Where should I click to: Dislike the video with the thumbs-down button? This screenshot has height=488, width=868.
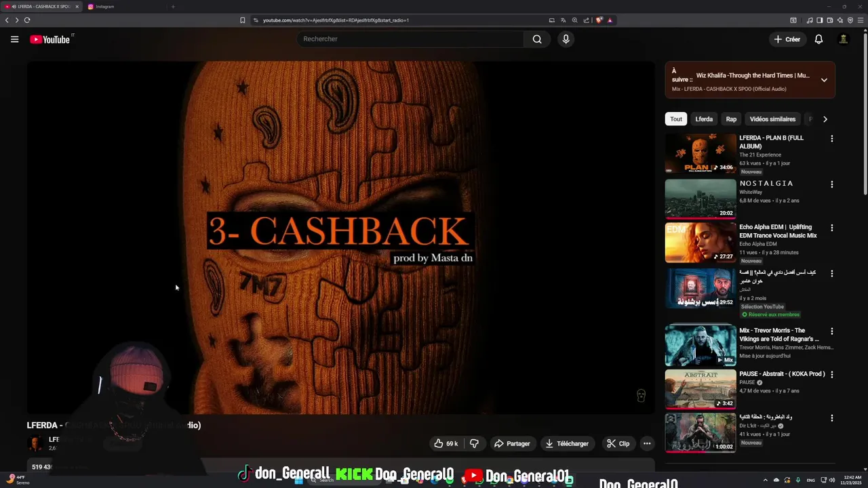[474, 443]
